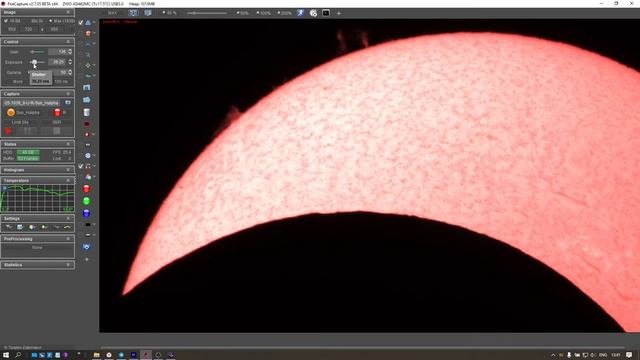This screenshot has width=640, height=360.
Task: Click the taskbar search magnifier icon
Action: pos(18,355)
